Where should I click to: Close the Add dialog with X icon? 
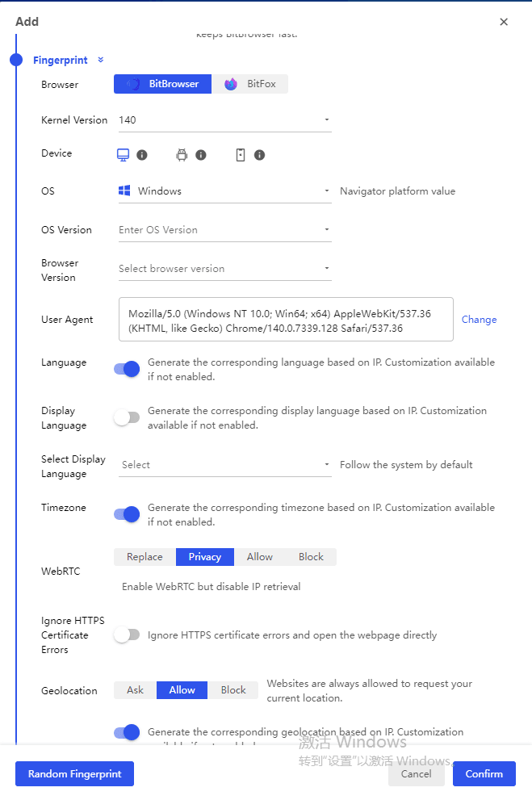tap(504, 22)
